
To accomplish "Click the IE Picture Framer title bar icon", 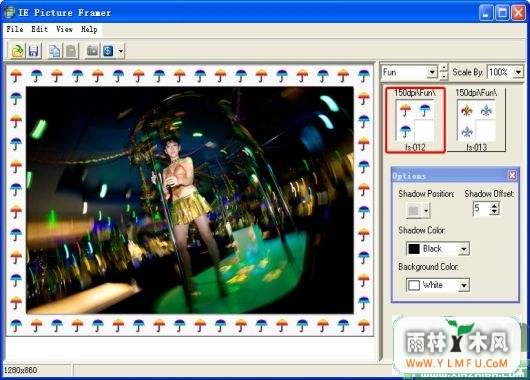I will pos(9,13).
